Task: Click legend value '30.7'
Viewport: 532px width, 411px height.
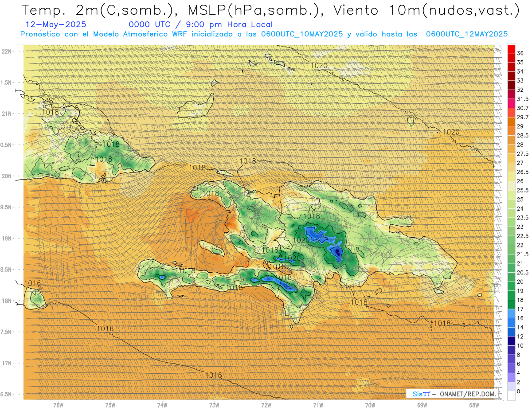Action: coord(523,108)
